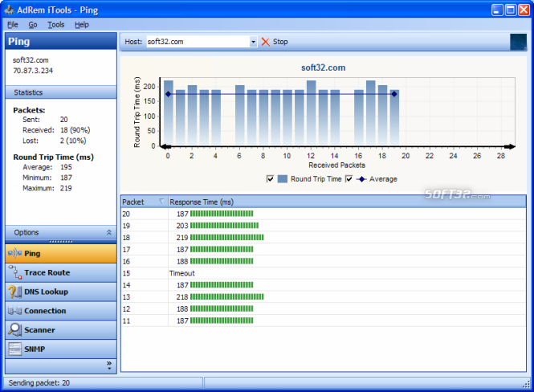The height and width of the screenshot is (392, 534).
Task: Switch to the DNS Lookup tool
Action: [x=61, y=292]
